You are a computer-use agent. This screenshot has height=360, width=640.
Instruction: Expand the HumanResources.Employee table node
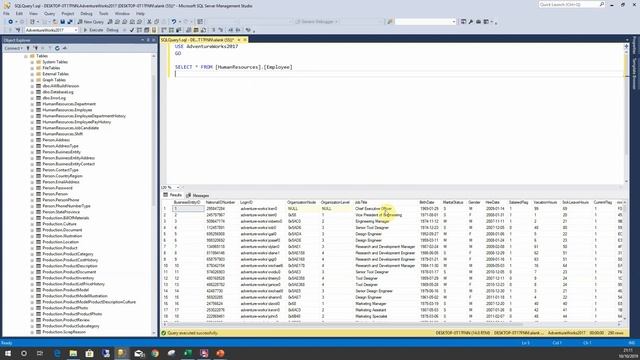pyautogui.click(x=32, y=110)
